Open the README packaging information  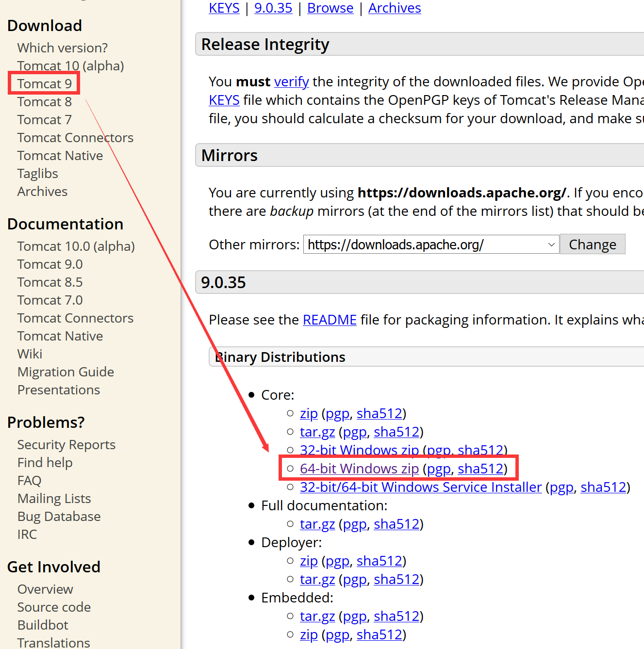click(330, 319)
